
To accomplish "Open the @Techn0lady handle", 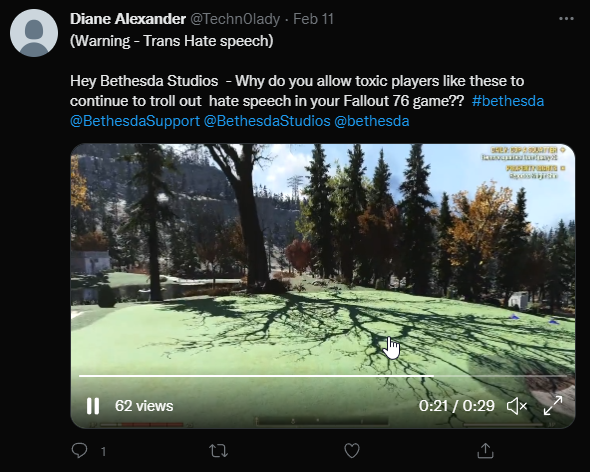I will [x=235, y=19].
